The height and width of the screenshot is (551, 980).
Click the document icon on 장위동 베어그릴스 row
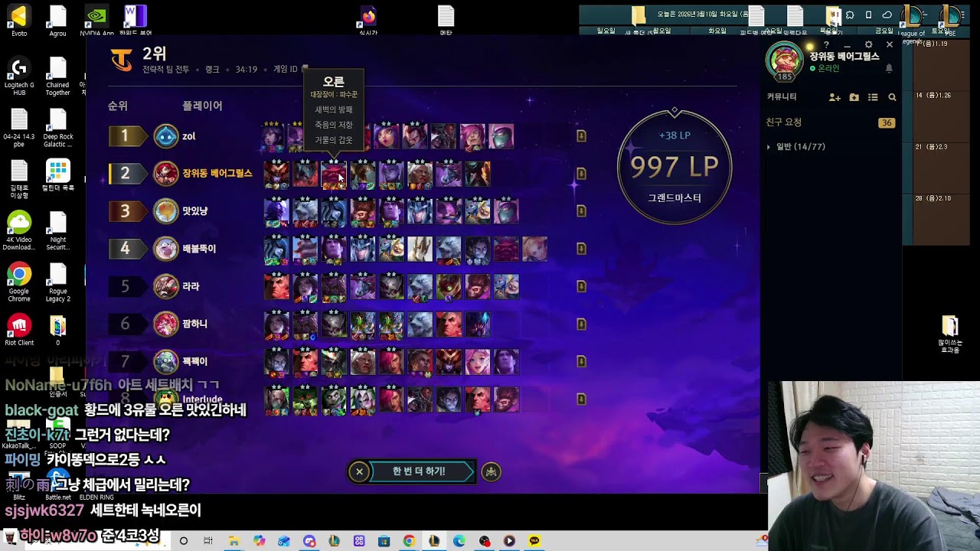[x=581, y=174]
